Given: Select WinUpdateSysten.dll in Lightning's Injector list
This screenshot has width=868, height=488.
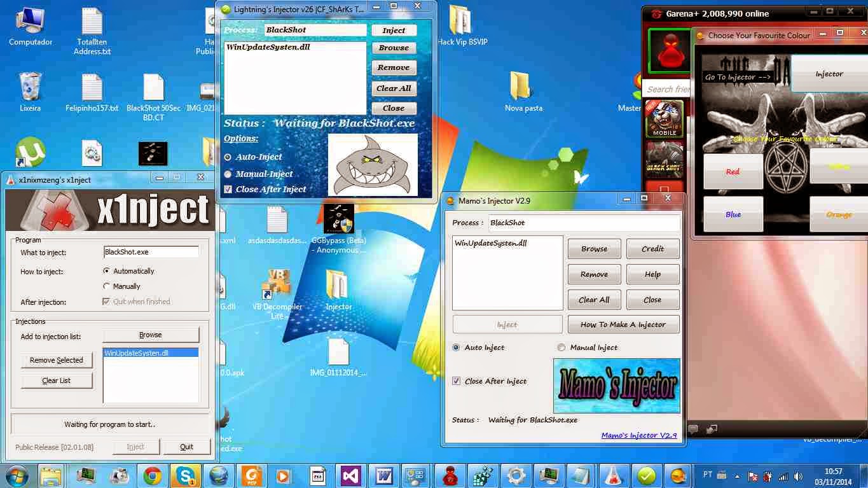Looking at the screenshot, I should point(268,48).
